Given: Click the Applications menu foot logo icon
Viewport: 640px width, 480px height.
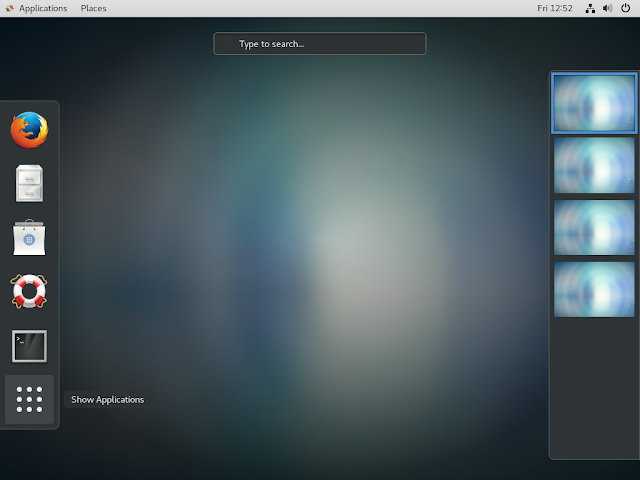Looking at the screenshot, I should [10, 8].
